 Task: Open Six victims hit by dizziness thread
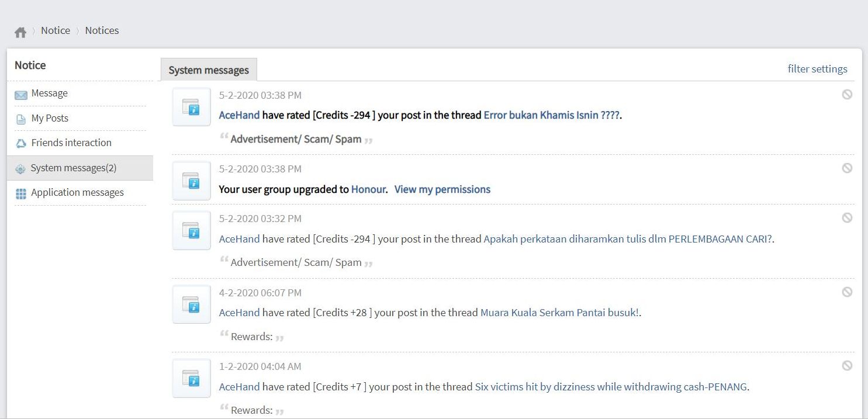point(611,387)
